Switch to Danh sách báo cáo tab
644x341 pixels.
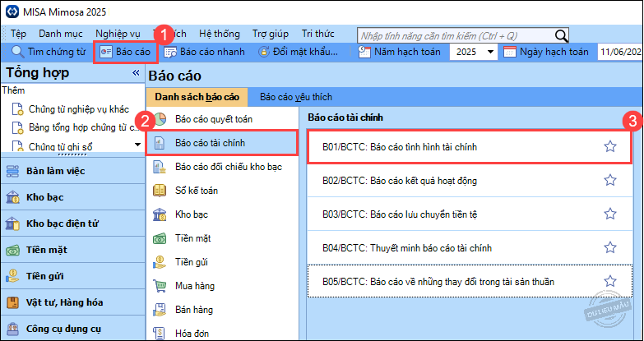tap(197, 97)
